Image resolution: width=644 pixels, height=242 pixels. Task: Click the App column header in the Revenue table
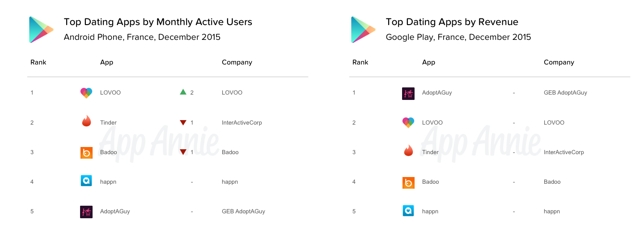[428, 62]
